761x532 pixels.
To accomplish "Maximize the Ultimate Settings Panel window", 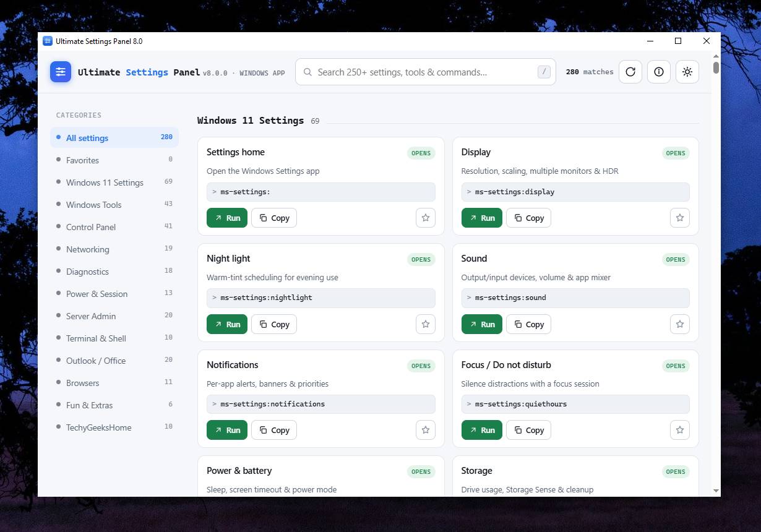I will coord(678,41).
